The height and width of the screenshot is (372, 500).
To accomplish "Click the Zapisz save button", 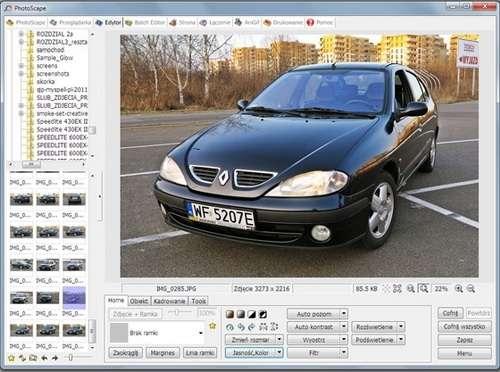I will pyautogui.click(x=464, y=340).
